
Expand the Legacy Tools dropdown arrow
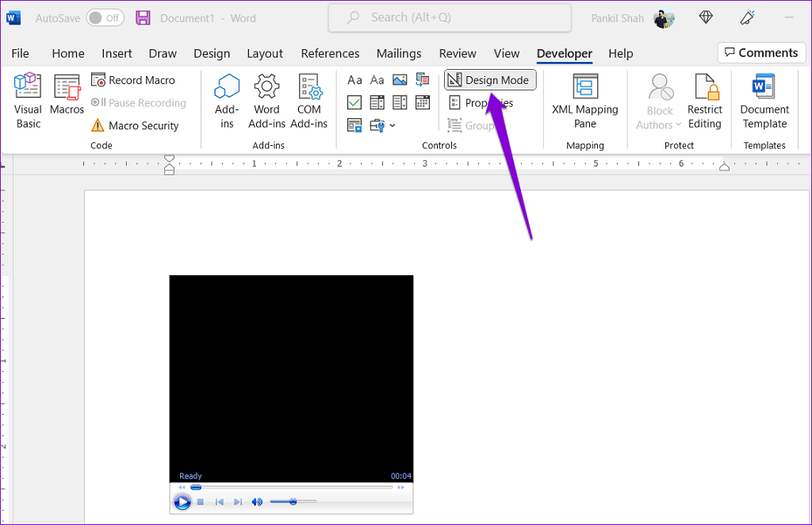point(393,125)
